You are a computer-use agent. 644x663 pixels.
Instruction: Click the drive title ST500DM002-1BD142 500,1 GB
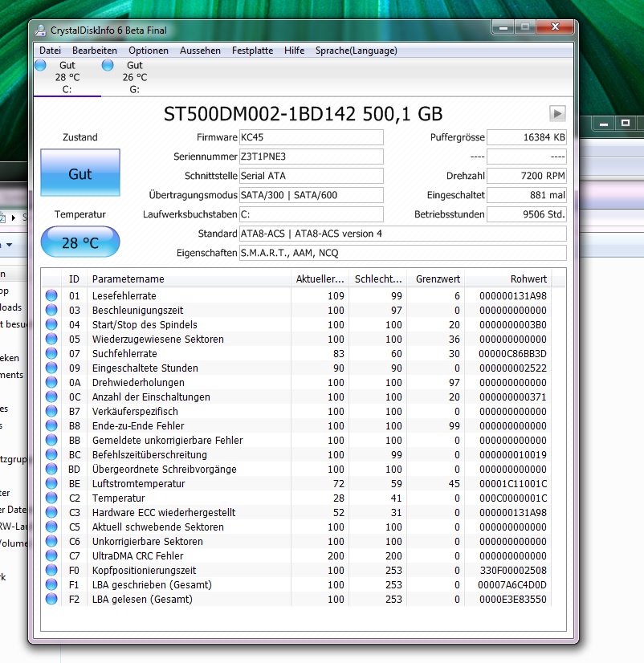tap(303, 114)
